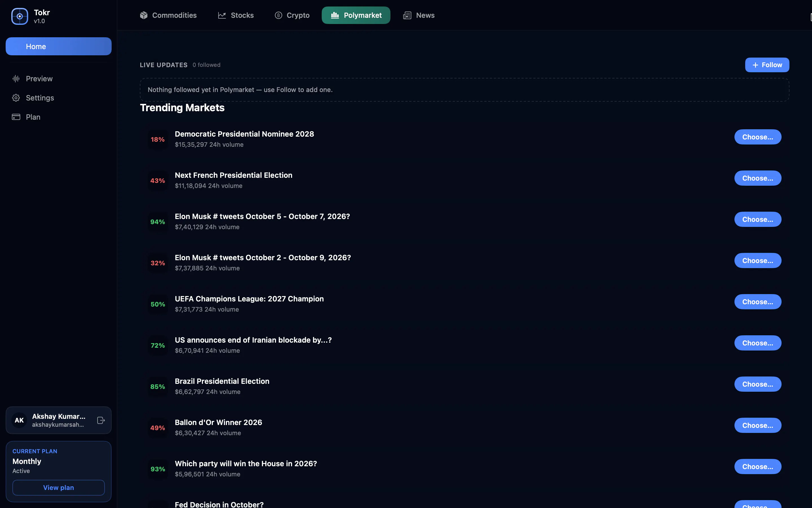812x508 pixels.
Task: Click the Stocks chart icon
Action: (222, 16)
